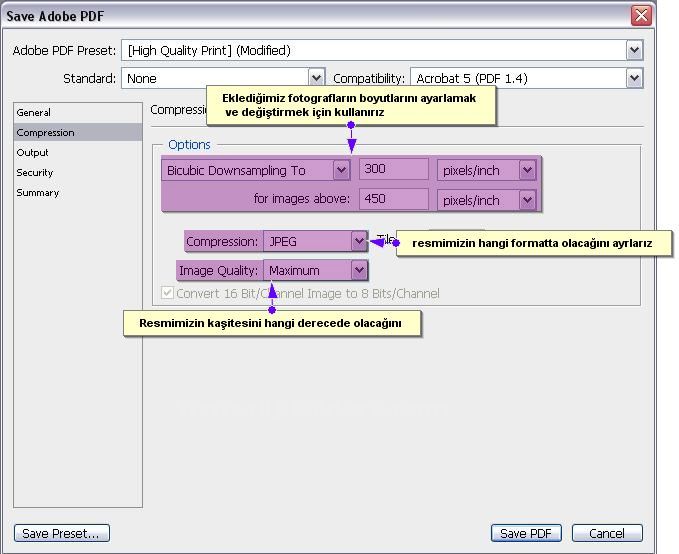Click the 'for images above:' label

point(301,198)
